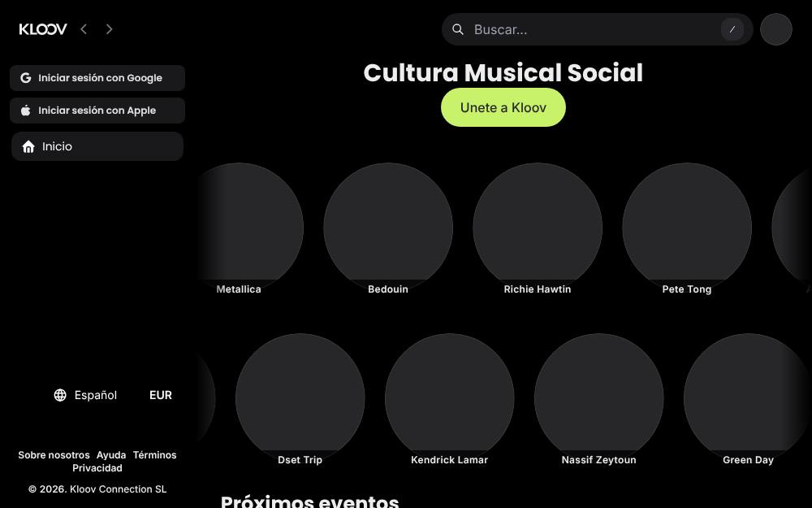The height and width of the screenshot is (508, 812).
Task: Click the Apple logo icon
Action: [x=25, y=111]
